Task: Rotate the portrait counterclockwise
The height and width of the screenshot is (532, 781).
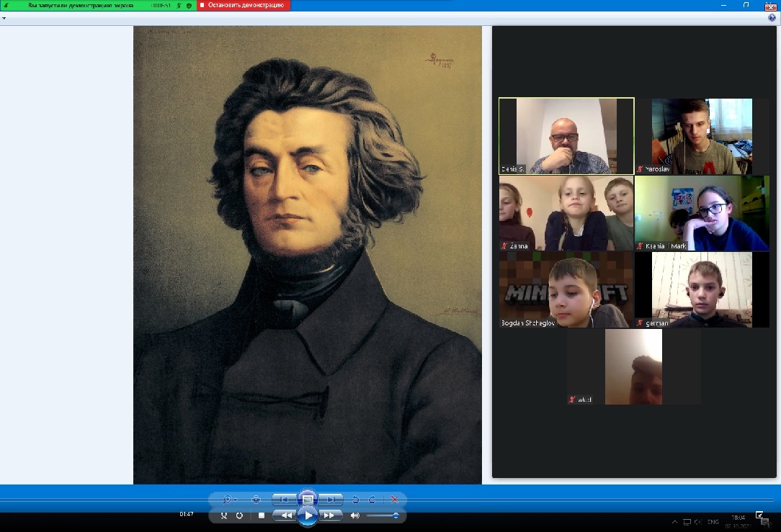Action: click(355, 500)
